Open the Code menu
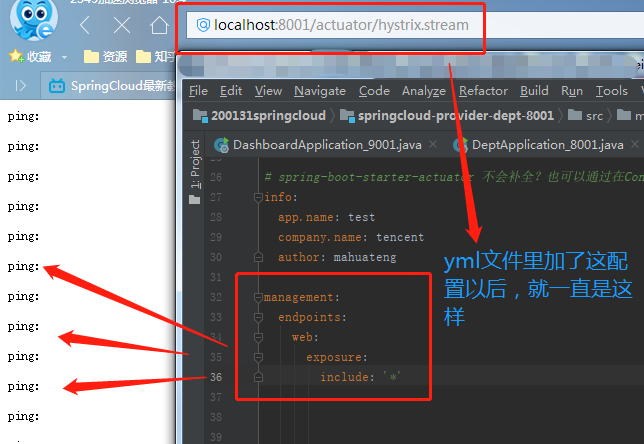Screen dimensions: 644x444 [x=374, y=91]
